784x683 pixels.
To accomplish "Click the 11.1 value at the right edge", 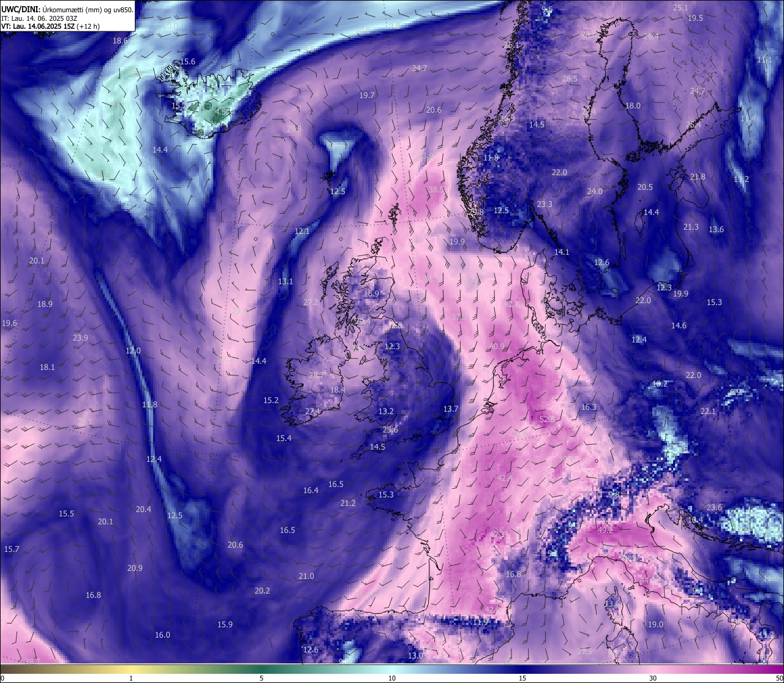I will point(764,60).
